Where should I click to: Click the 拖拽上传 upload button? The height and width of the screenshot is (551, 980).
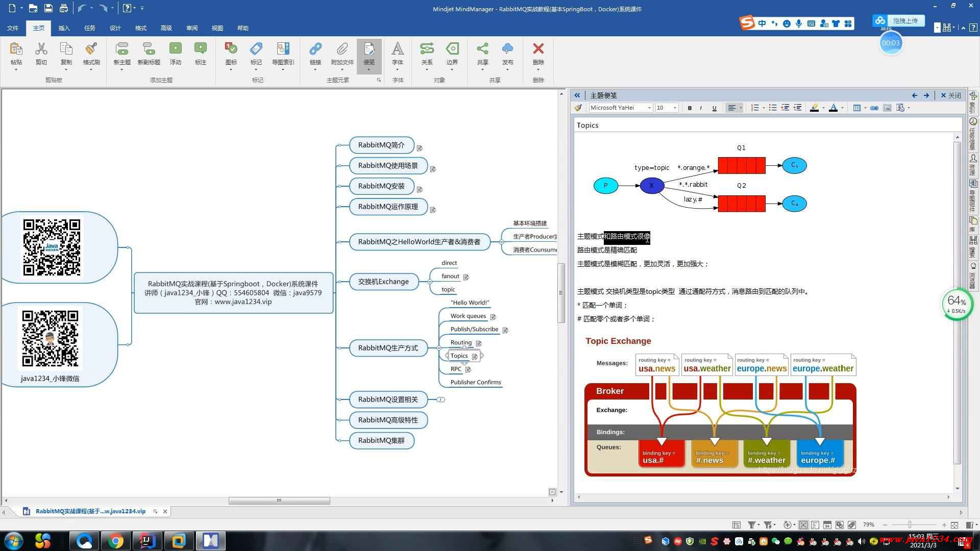coord(899,21)
